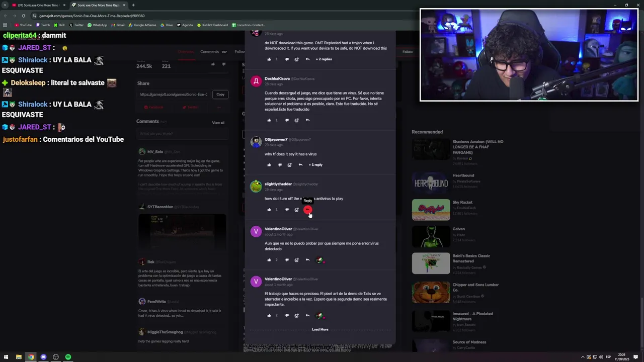
Task: Click the share URL field for gamejolt.com
Action: coord(174,95)
